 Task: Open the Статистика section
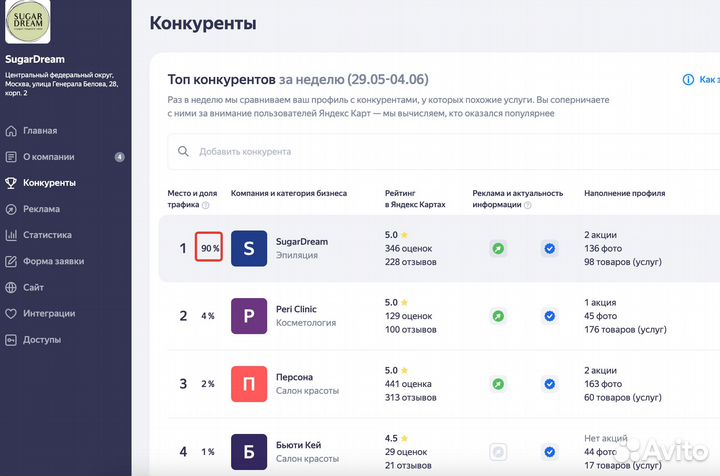(47, 235)
